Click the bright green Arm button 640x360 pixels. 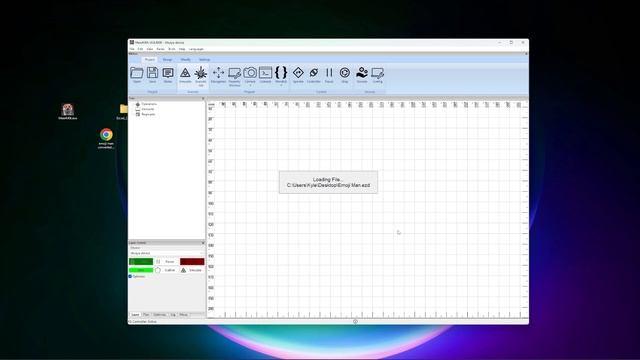tap(141, 270)
